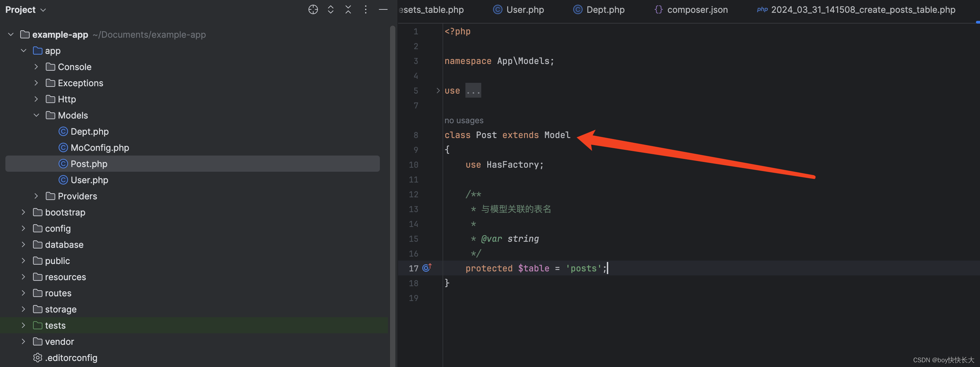Click the folded '...' imports placeholder
The height and width of the screenshot is (367, 980).
[x=473, y=91]
